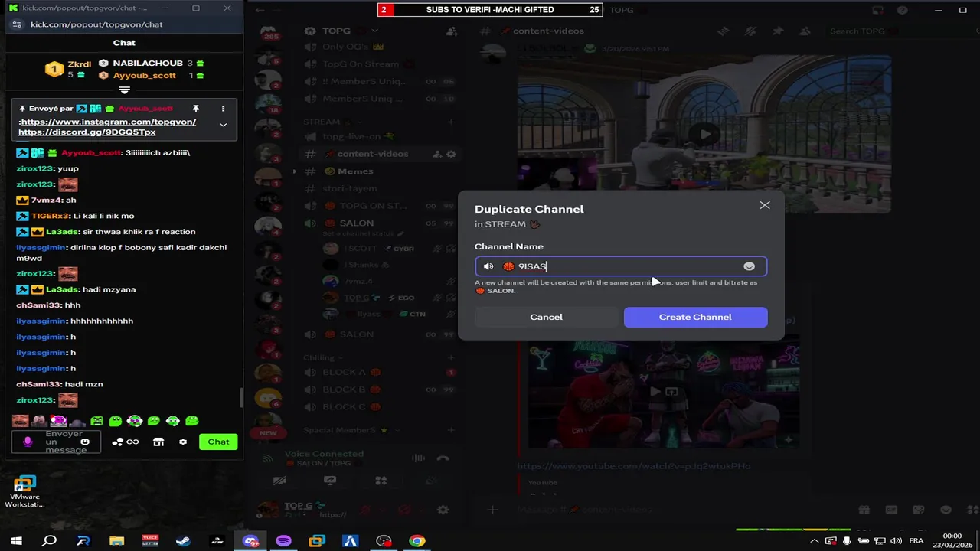Select VMware Workstation desktop shortcut
Image resolution: width=980 pixels, height=551 pixels.
tap(24, 491)
